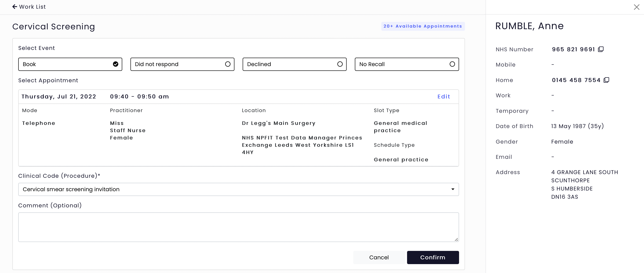This screenshot has height=273, width=644.
Task: Click the date Thursday, Jul 21, 2022
Action: [59, 97]
